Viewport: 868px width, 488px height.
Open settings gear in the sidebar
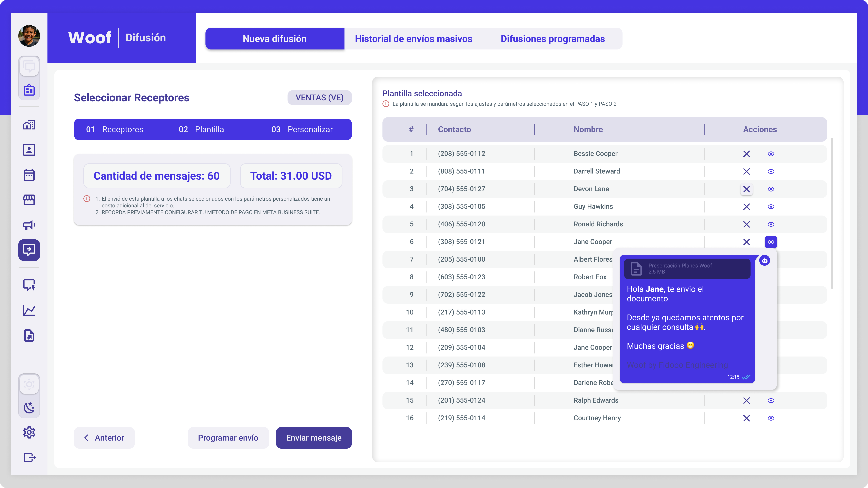29,432
